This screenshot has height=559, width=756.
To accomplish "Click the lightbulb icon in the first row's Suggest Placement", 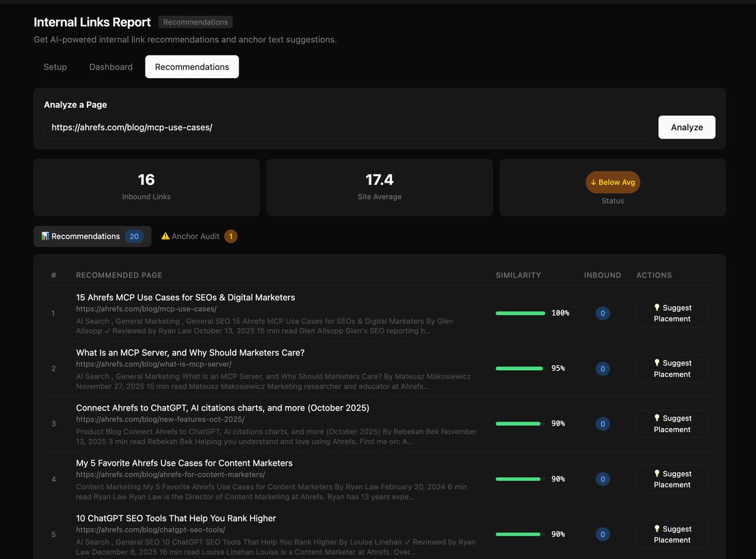I will (657, 308).
